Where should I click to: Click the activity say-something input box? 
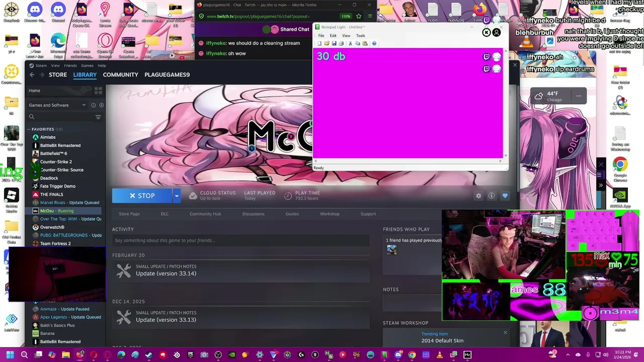240,240
